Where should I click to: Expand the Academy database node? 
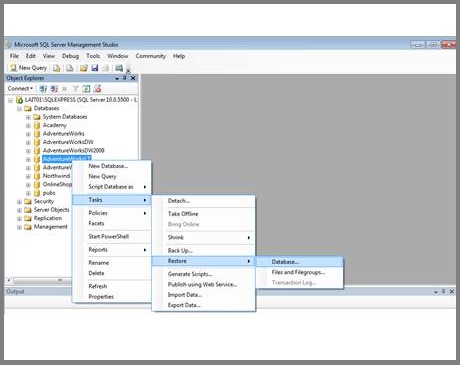point(28,126)
